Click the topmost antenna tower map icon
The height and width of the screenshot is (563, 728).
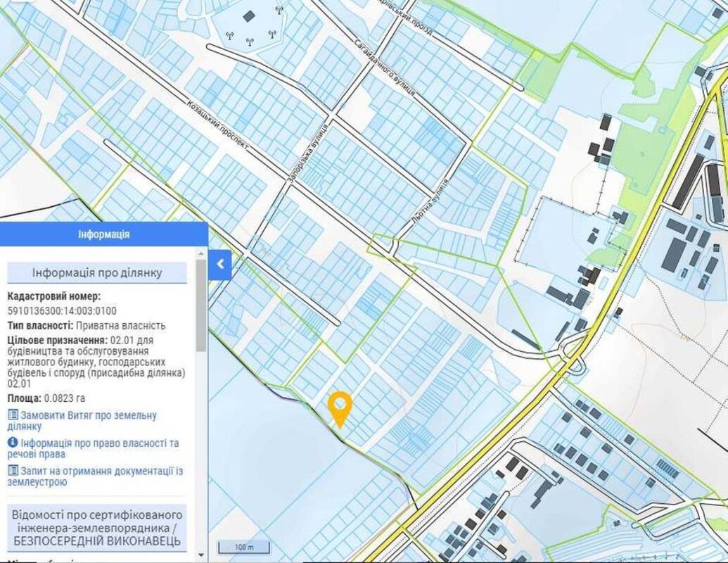[x=279, y=11]
